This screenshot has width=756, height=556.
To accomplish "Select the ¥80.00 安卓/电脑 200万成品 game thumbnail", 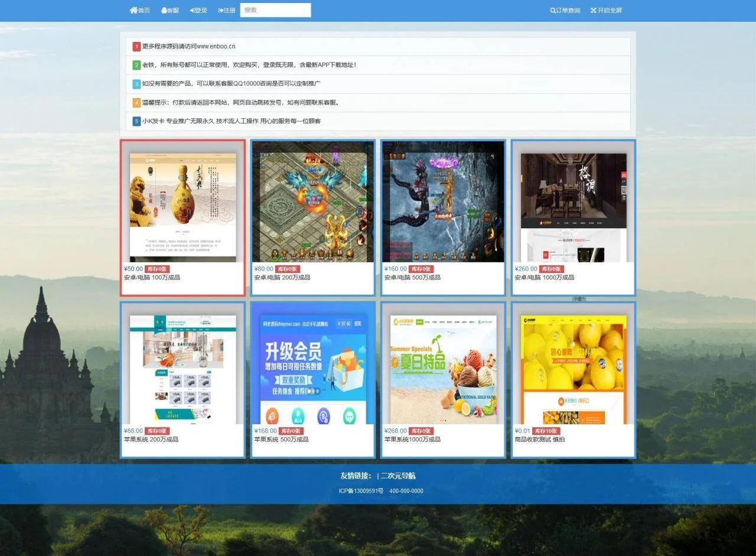I will 313,202.
